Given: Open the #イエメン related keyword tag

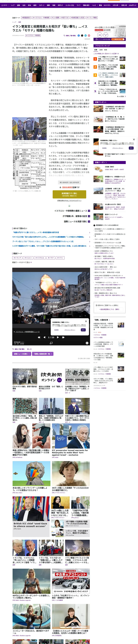Looking at the screenshot, I should pyautogui.click(x=28, y=258).
